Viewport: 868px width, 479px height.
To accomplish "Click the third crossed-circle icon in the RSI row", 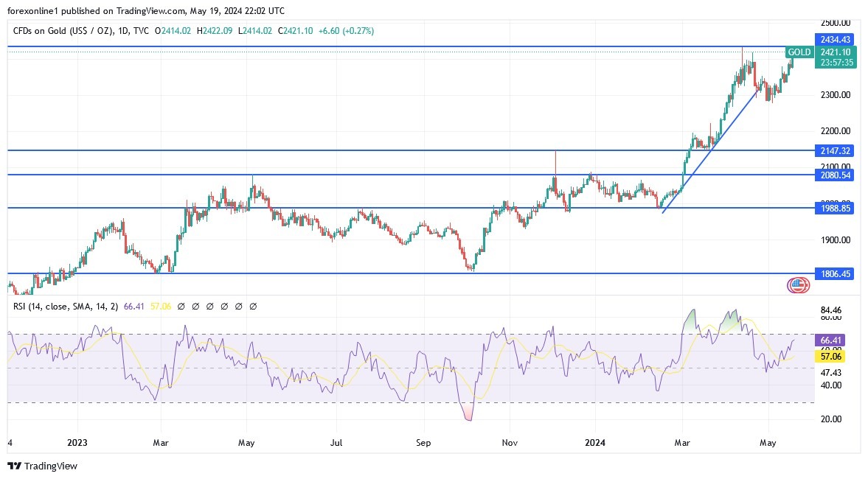I will [x=209, y=306].
